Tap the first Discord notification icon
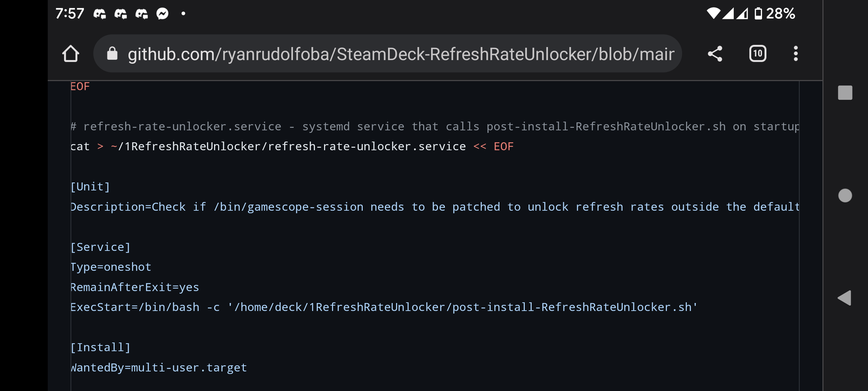This screenshot has height=391, width=868. 99,13
